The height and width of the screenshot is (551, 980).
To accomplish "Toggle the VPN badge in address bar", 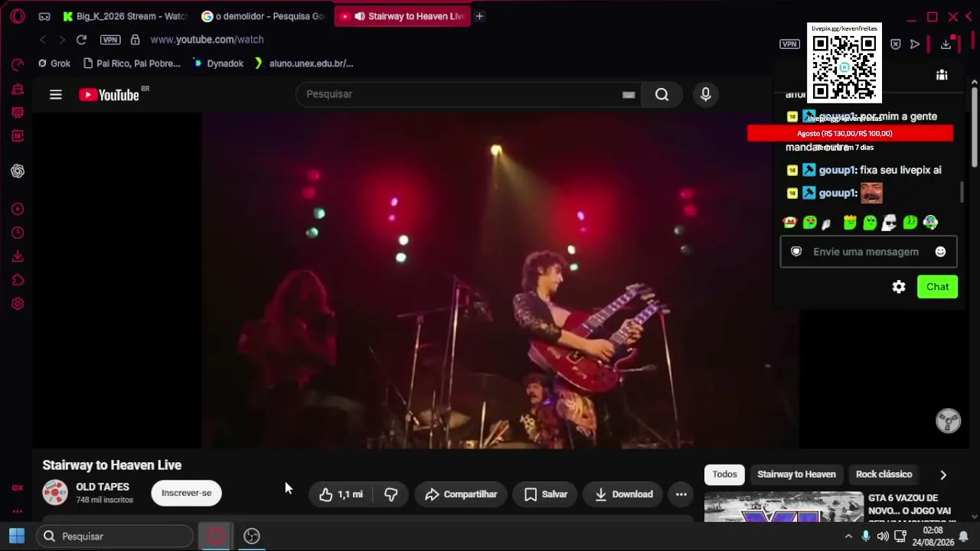I will click(110, 40).
